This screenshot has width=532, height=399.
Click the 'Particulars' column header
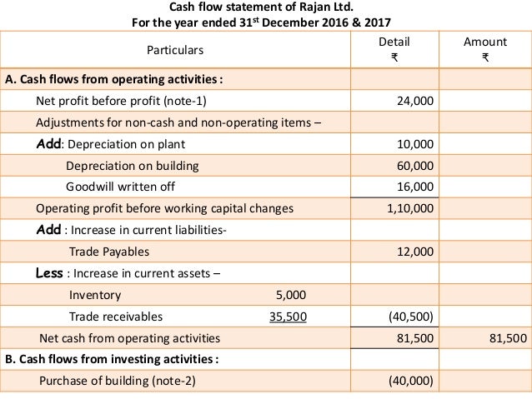[177, 51]
